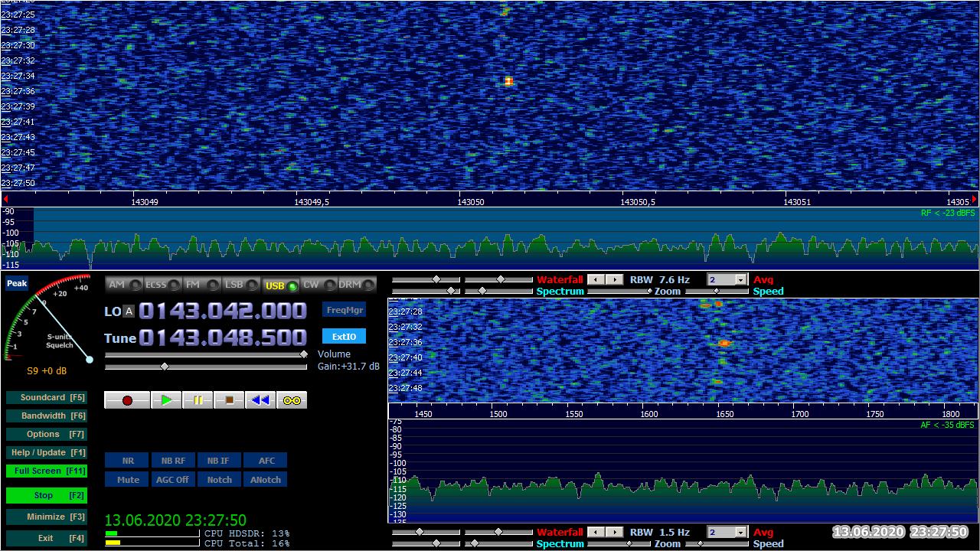Click the date/time 13.06.2020 23:27:50 readout
This screenshot has height=551, width=980.
(x=175, y=520)
